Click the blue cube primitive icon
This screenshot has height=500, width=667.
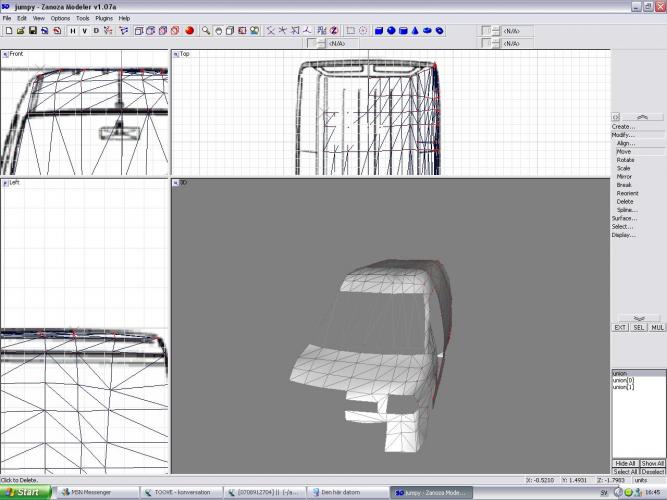pos(379,30)
